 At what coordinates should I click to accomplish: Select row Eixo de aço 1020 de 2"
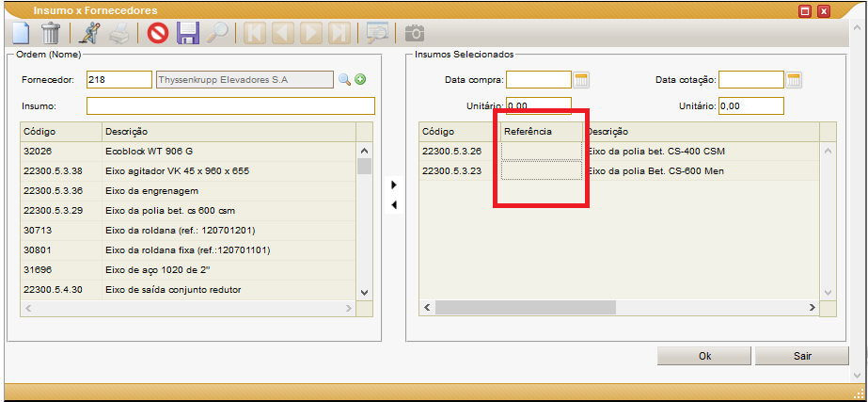tap(188, 270)
